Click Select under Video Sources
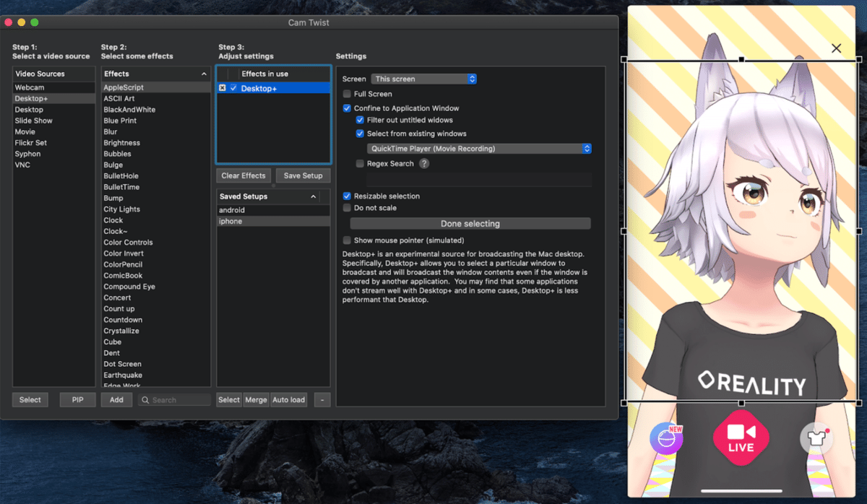 30,400
